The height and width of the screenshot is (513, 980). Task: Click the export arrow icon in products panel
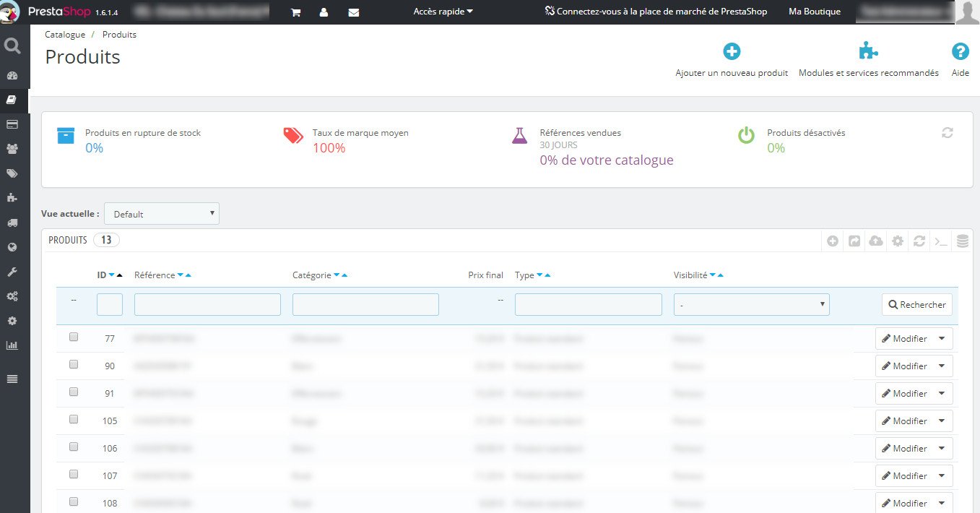(x=854, y=241)
